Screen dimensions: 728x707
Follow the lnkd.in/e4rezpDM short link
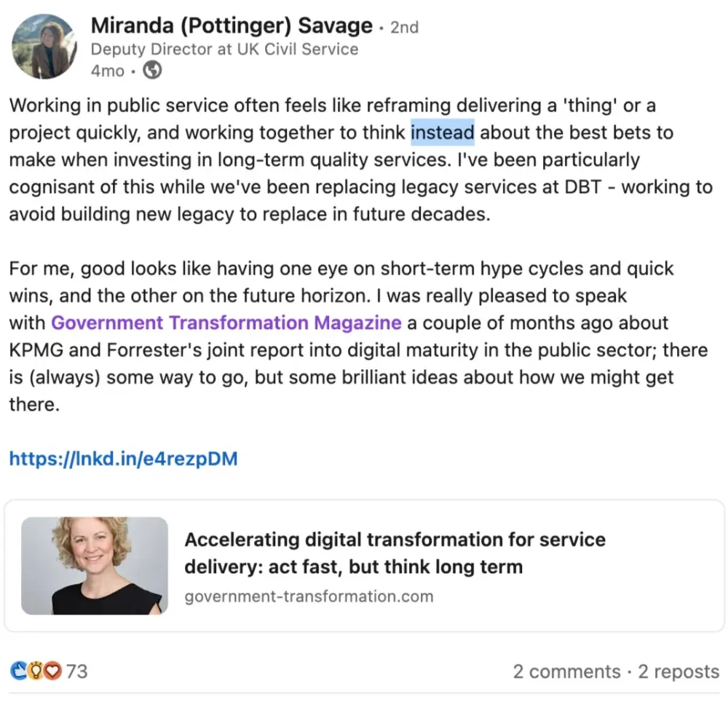(x=123, y=459)
